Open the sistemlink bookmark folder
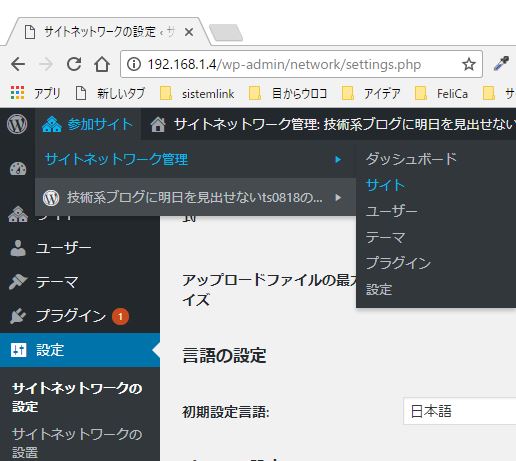This screenshot has width=516, height=461. (197, 93)
